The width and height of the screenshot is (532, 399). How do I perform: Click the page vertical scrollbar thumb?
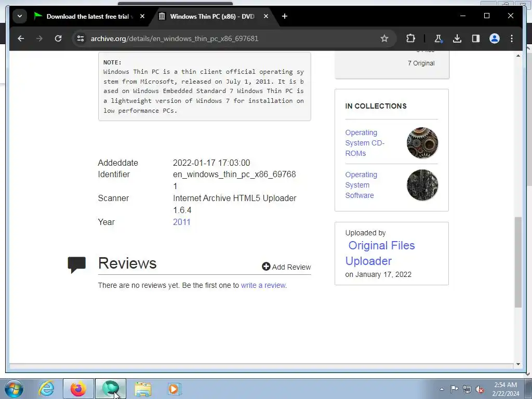click(518, 262)
